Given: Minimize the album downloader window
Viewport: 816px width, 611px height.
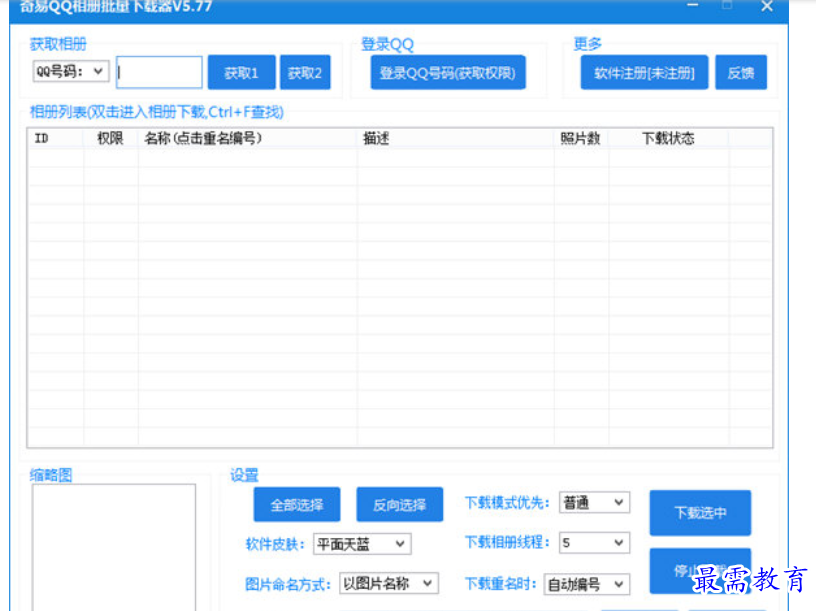Looking at the screenshot, I should (x=693, y=6).
